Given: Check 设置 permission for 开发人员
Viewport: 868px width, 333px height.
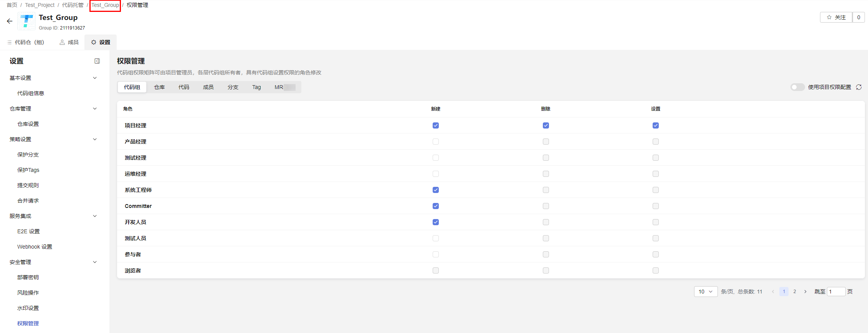Looking at the screenshot, I should pos(655,222).
